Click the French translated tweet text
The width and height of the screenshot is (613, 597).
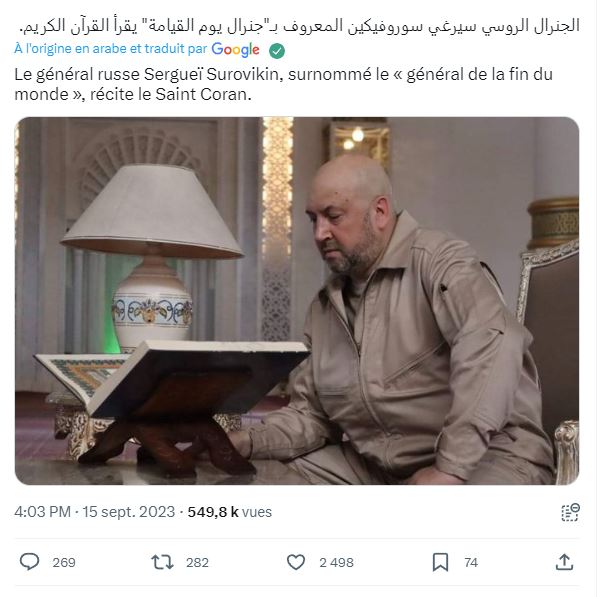coord(283,84)
